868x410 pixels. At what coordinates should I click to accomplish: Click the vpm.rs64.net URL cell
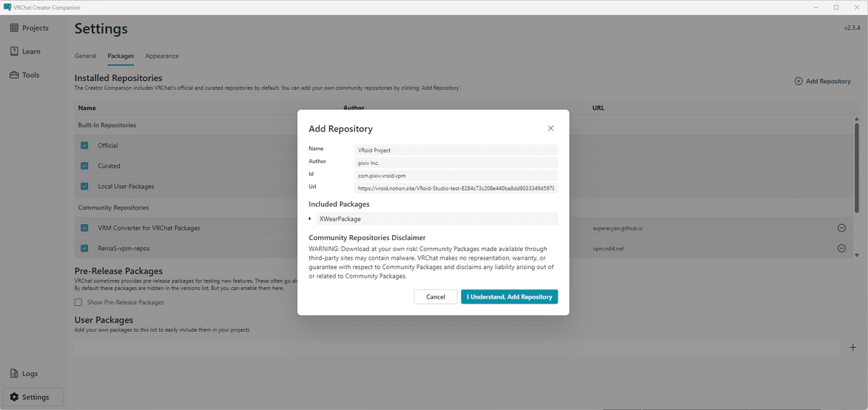pos(608,248)
